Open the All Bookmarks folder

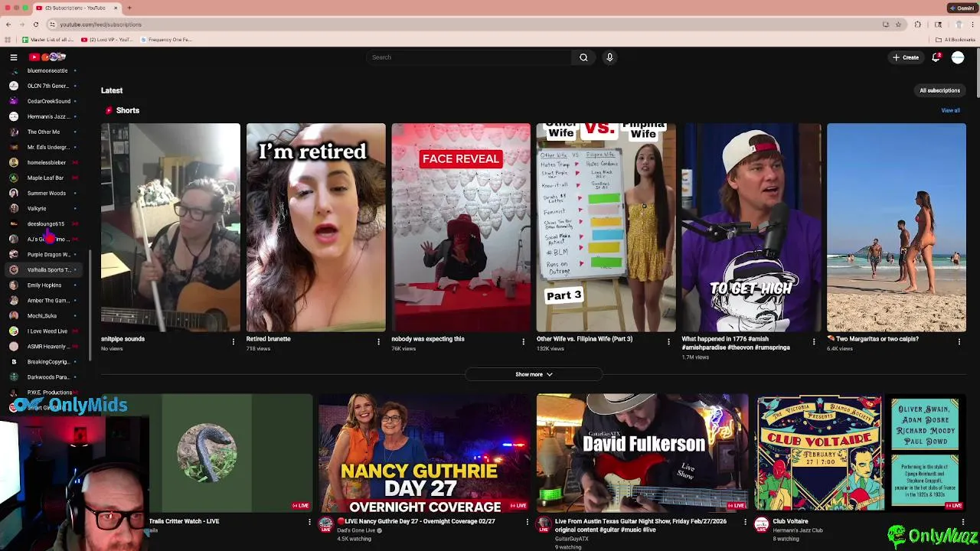[955, 40]
